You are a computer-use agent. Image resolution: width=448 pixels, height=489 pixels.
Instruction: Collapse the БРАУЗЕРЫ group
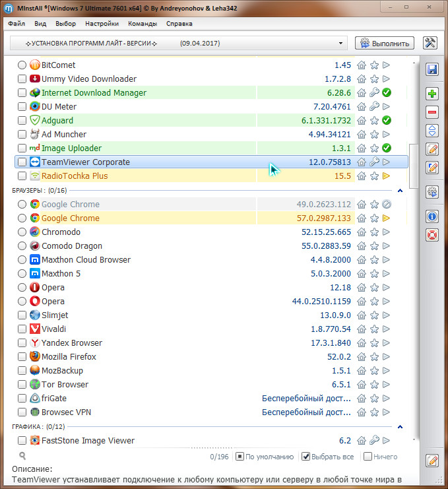[x=400, y=191]
